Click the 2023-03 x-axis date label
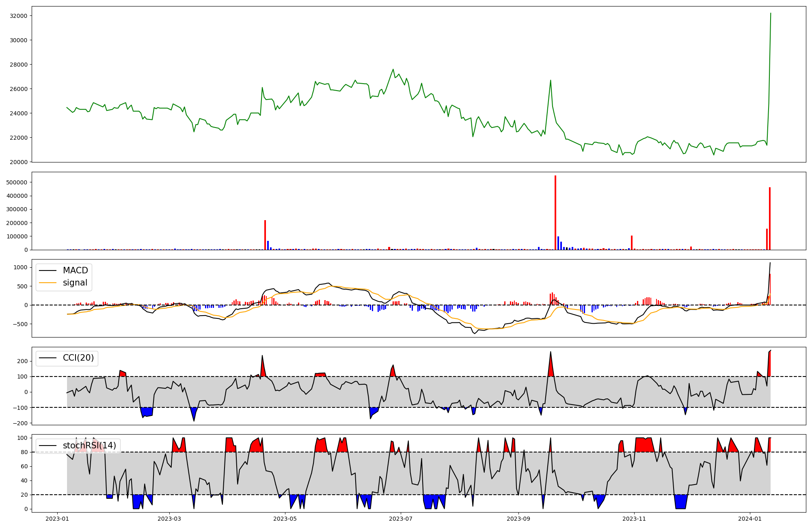Screen dimensions: 812x528 (169, 519)
